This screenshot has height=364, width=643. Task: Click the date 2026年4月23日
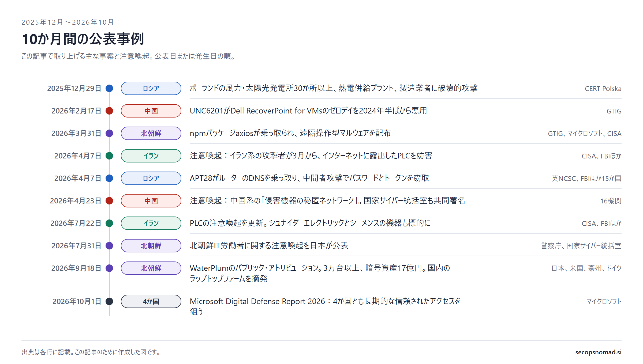pos(76,201)
